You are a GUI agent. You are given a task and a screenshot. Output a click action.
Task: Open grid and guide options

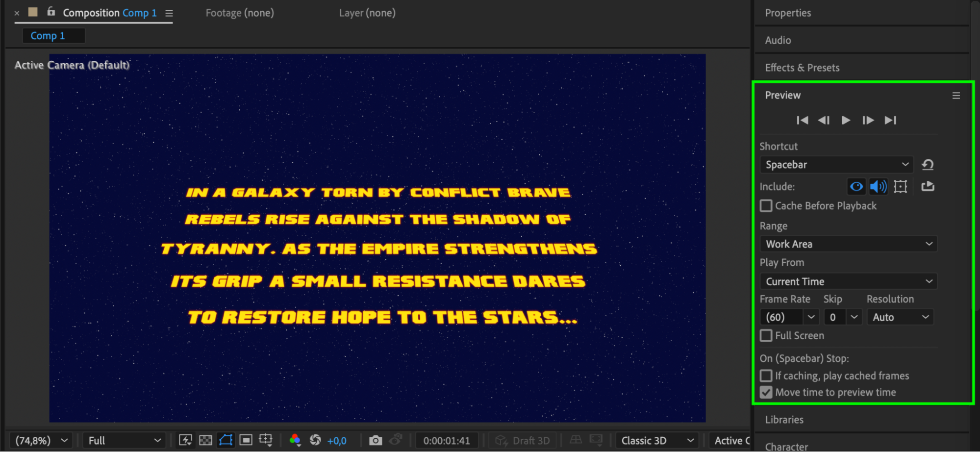(x=266, y=440)
